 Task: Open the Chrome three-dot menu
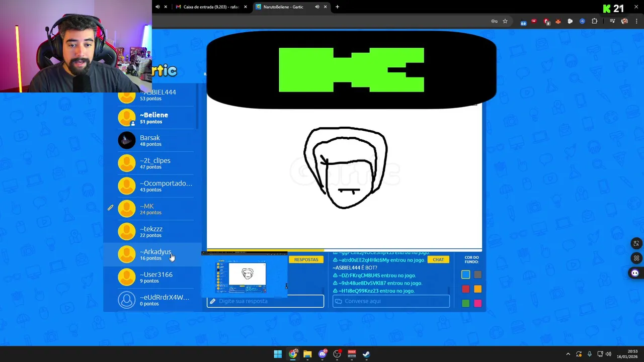click(636, 21)
